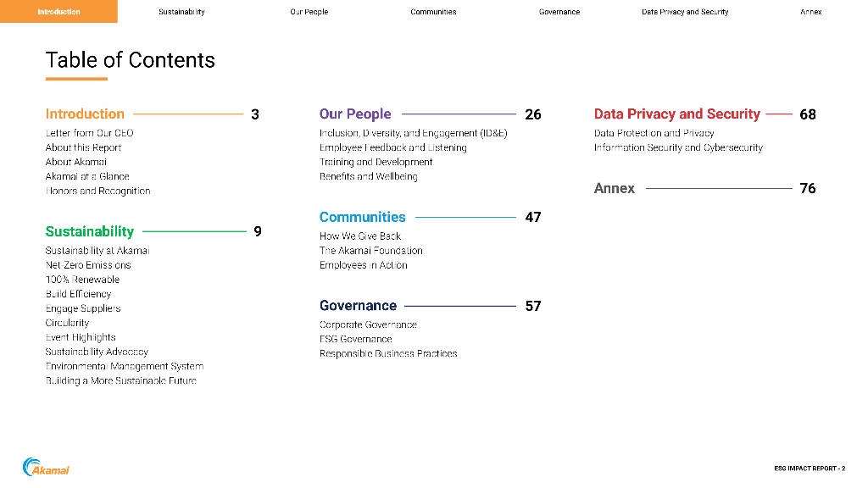Viewport: 868px width, 488px height.
Task: Follow the Letter from Our CEO link
Action: (89, 133)
